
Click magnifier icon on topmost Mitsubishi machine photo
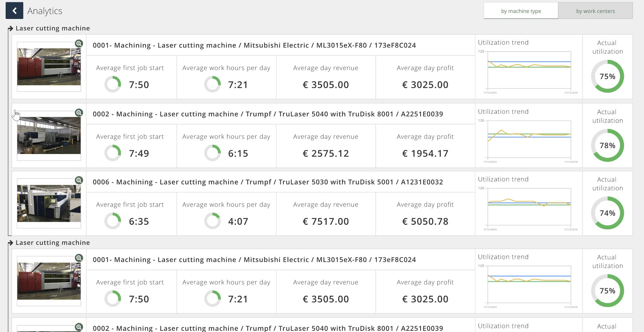(x=79, y=43)
